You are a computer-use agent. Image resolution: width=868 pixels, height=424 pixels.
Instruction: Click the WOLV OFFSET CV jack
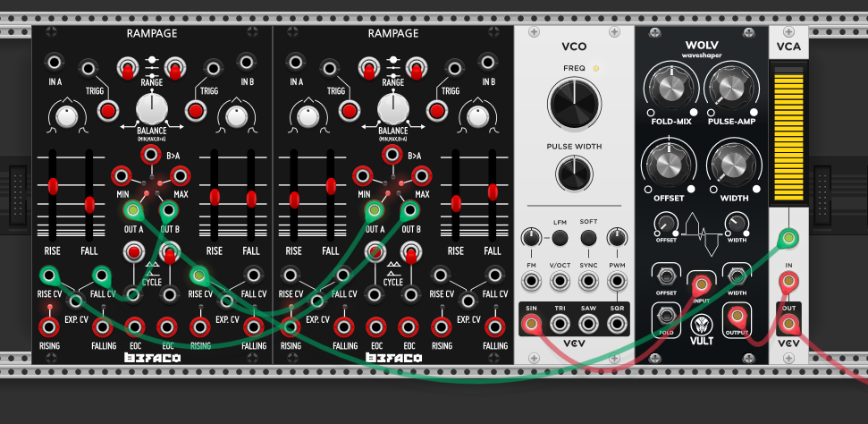[666, 276]
